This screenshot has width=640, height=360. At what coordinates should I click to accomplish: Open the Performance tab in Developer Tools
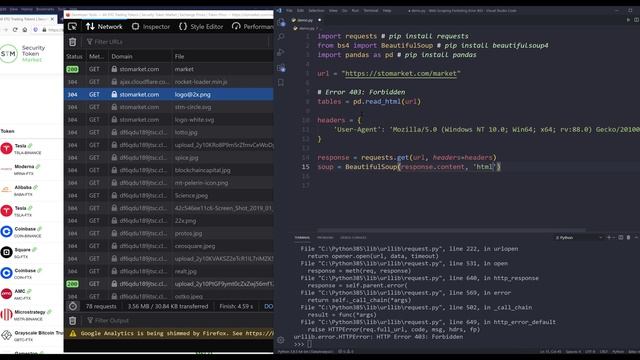(x=253, y=27)
